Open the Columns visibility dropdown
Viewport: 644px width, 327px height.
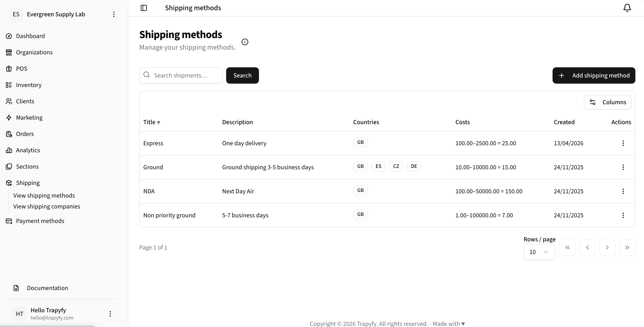point(608,102)
